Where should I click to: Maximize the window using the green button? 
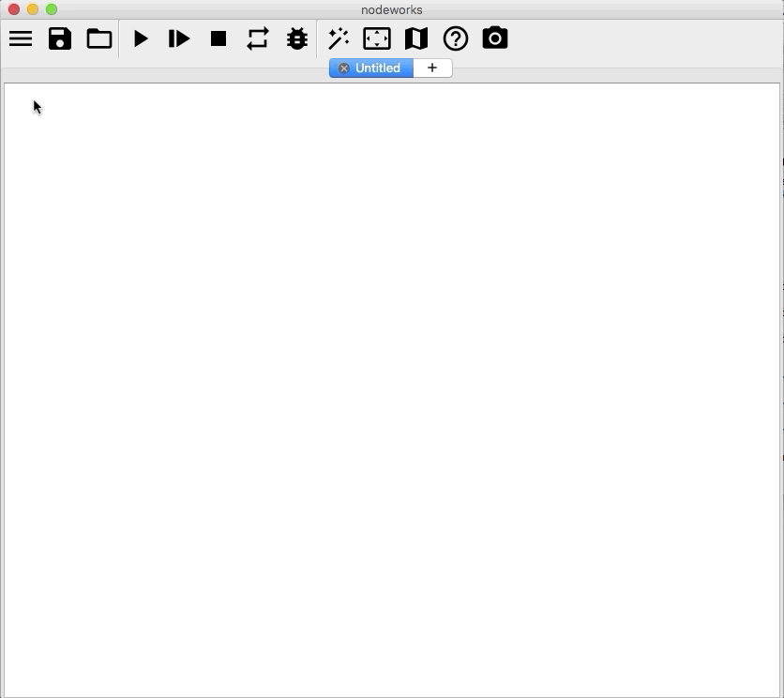(52, 9)
